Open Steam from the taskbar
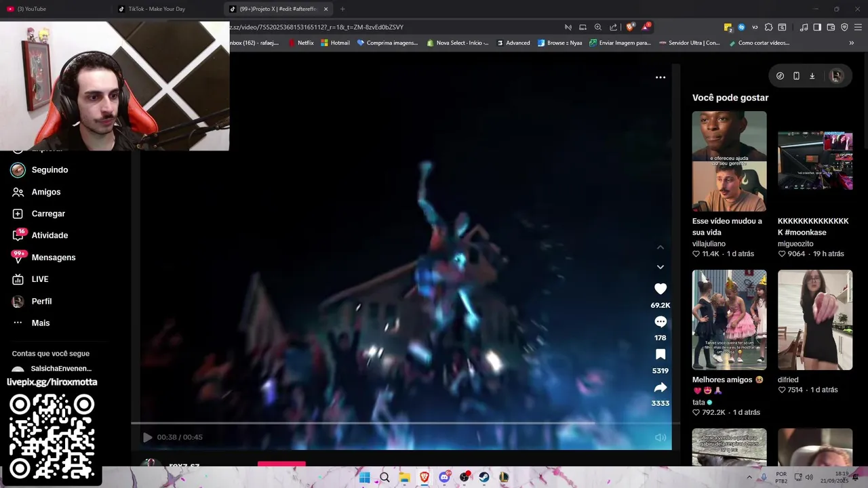This screenshot has height=488, width=868. click(484, 477)
